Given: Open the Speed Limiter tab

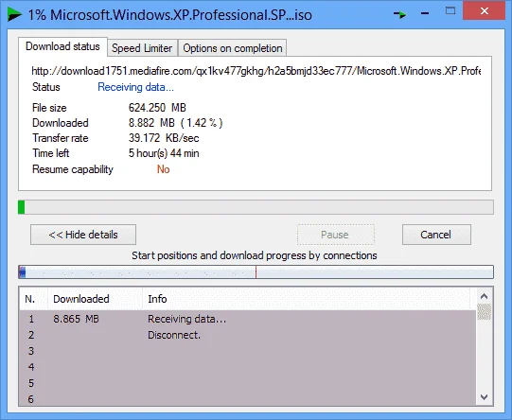Looking at the screenshot, I should 142,48.
